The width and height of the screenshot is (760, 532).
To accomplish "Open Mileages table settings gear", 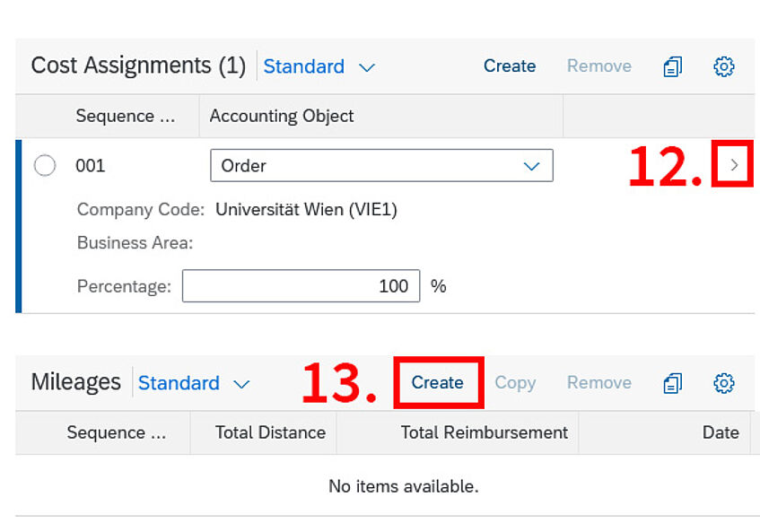I will pyautogui.click(x=723, y=383).
